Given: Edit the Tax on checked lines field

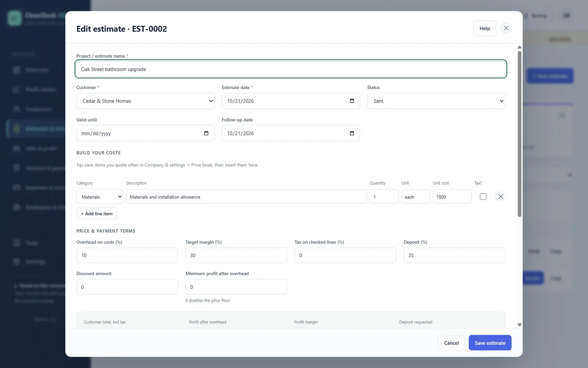Looking at the screenshot, I should tap(345, 255).
